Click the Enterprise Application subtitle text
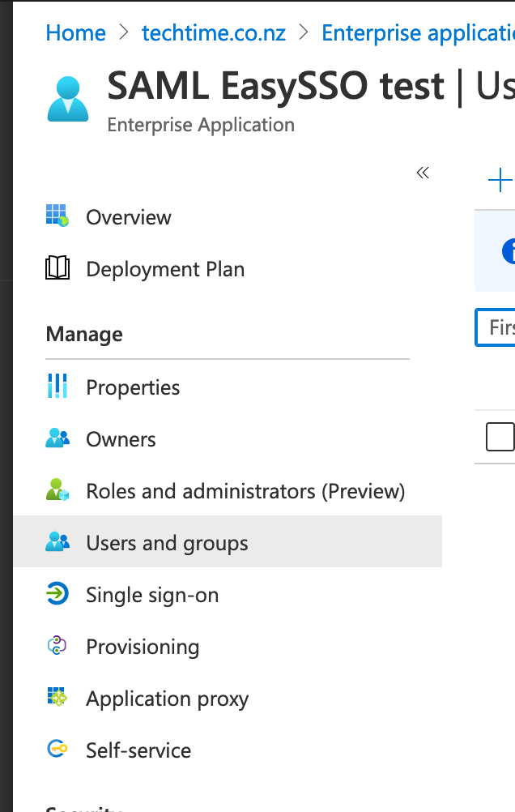The height and width of the screenshot is (812, 515). pyautogui.click(x=201, y=125)
